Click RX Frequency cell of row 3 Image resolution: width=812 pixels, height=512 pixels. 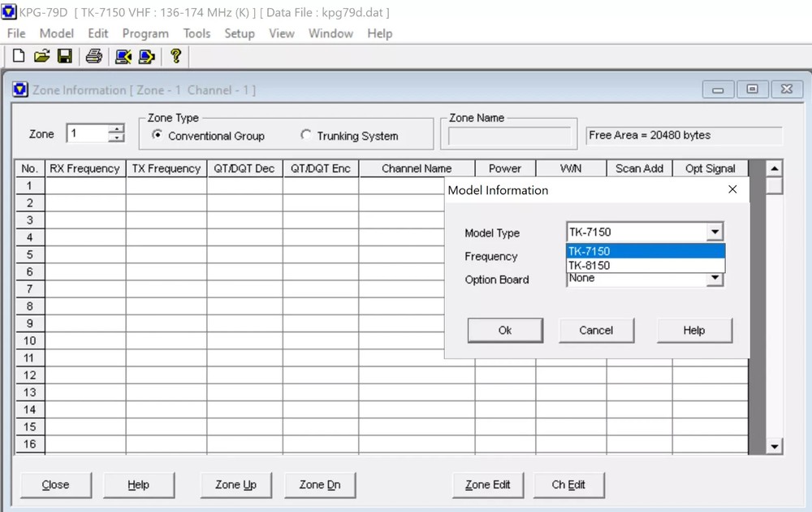click(x=85, y=219)
